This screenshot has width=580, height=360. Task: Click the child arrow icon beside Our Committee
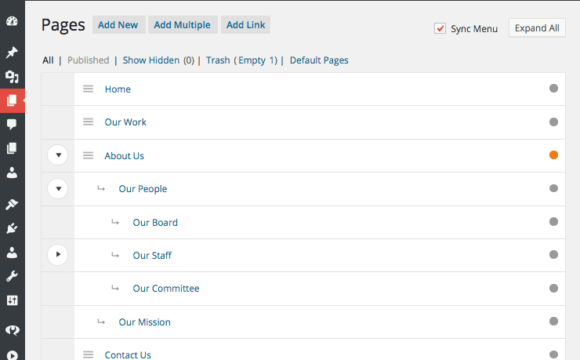115,288
